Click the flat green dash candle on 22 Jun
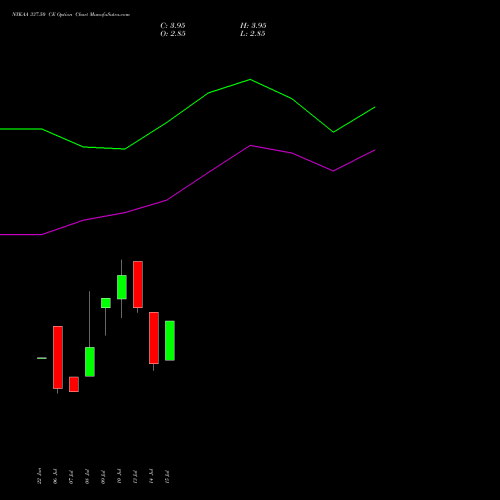 (x=42, y=358)
